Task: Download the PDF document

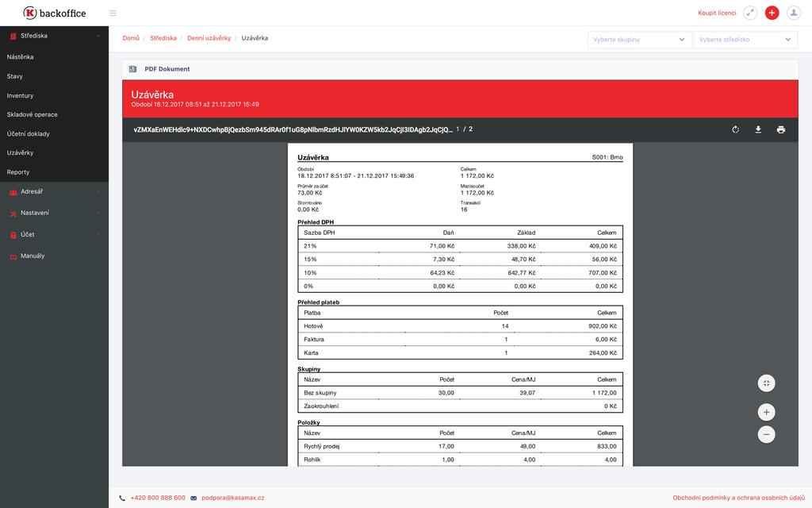Action: tap(758, 129)
